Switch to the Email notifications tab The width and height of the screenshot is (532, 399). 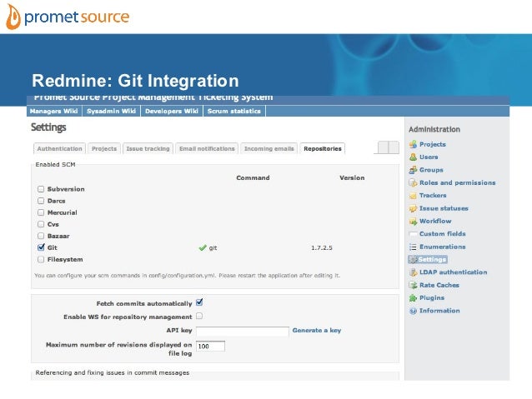(x=207, y=148)
